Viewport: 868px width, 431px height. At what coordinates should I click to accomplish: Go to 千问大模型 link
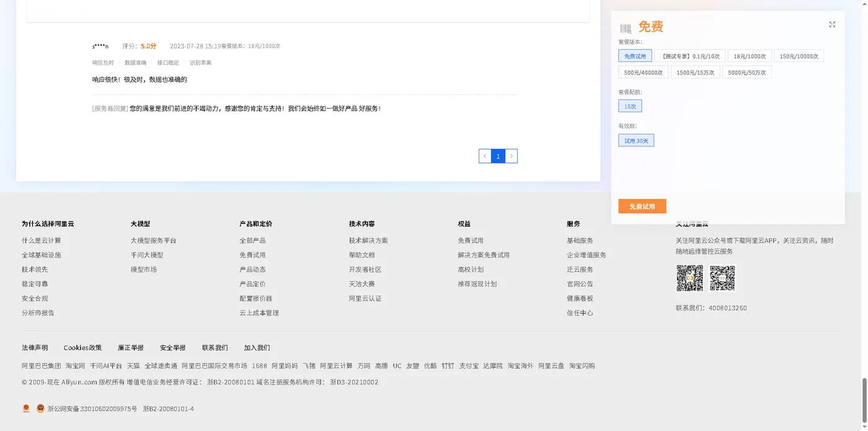pos(147,255)
